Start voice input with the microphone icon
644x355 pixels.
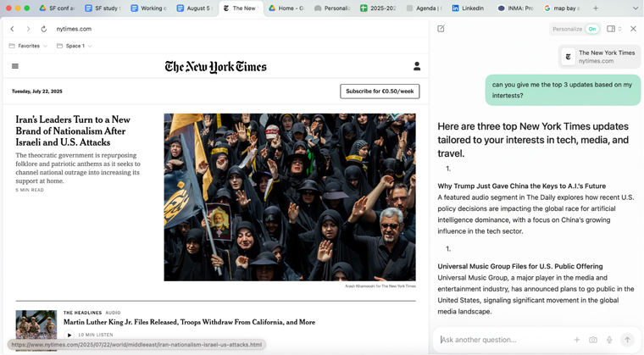(609, 340)
